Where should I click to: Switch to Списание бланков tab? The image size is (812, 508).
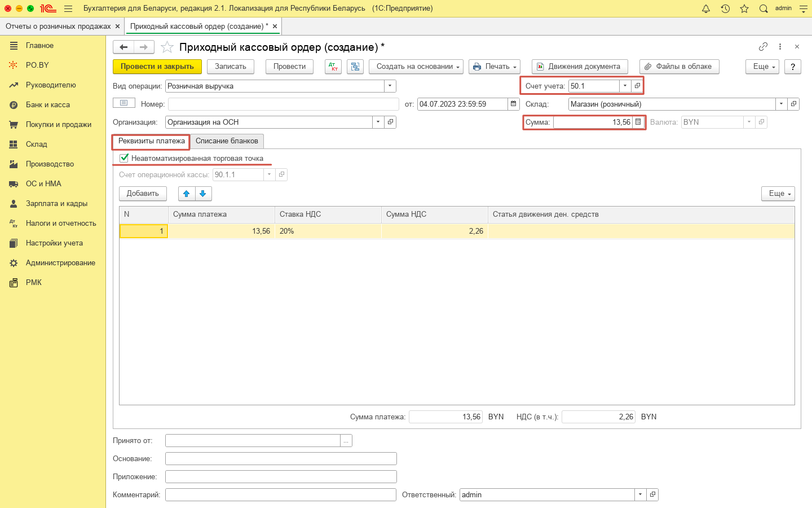coord(227,141)
